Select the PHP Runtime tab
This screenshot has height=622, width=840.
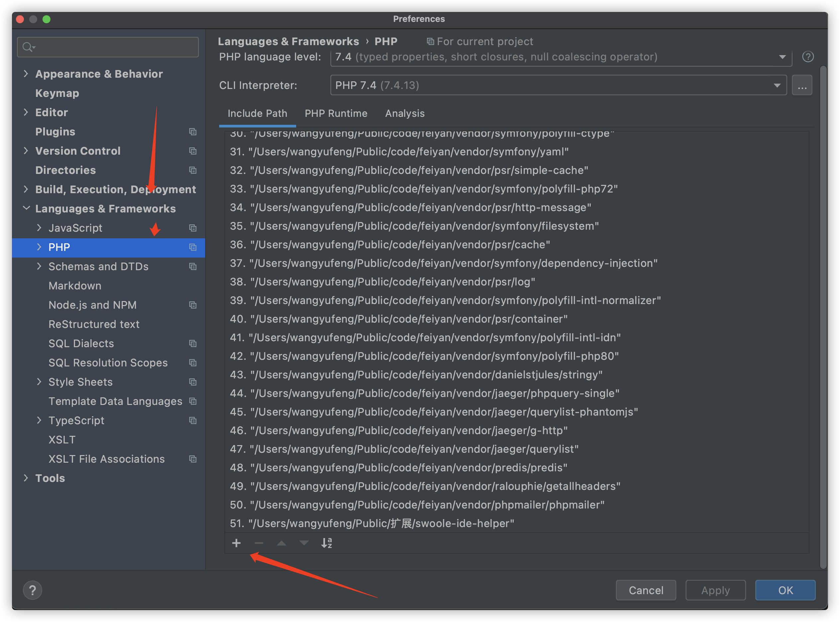[335, 114]
